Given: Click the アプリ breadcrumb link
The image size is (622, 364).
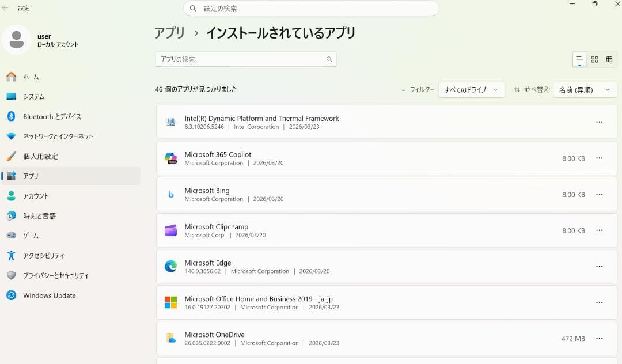Looking at the screenshot, I should (x=169, y=32).
